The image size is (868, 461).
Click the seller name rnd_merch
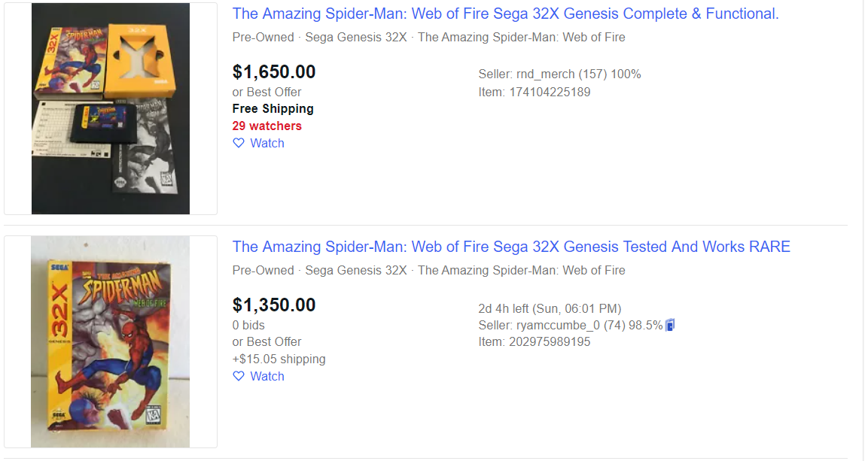pos(546,74)
